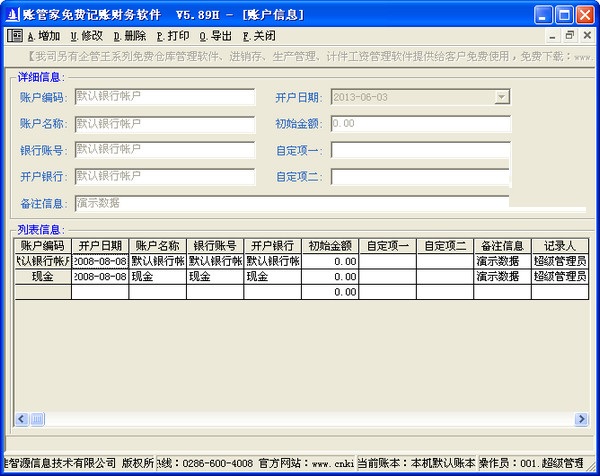Click the inner window minimize button
Image resolution: width=600 pixels, height=476 pixels.
point(552,36)
